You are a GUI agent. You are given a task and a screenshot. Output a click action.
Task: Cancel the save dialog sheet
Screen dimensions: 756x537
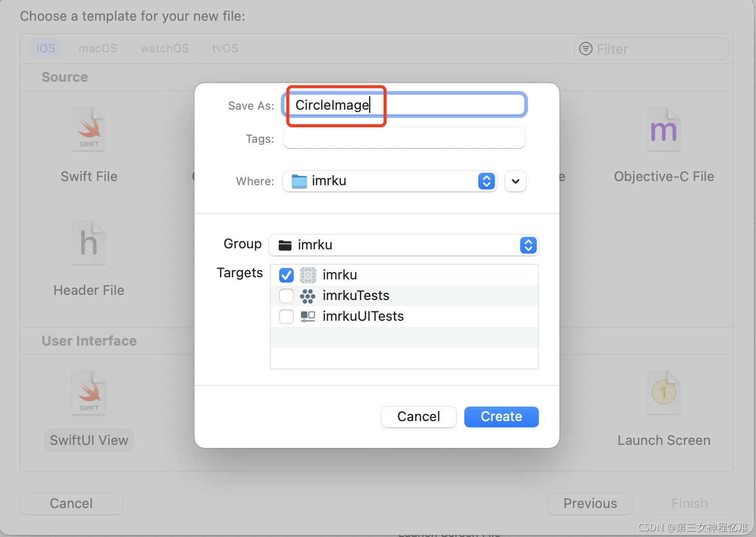click(x=419, y=417)
